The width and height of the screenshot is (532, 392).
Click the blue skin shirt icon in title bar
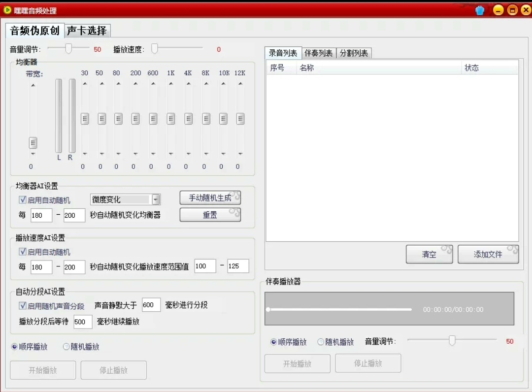point(480,10)
